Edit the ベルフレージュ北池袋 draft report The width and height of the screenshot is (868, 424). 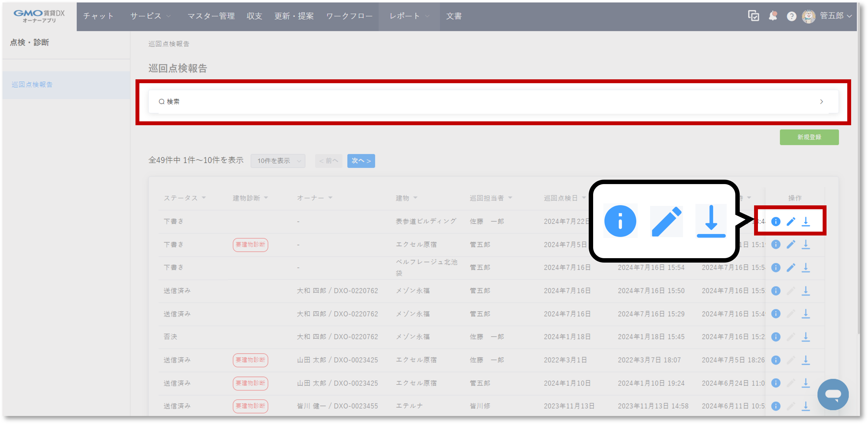click(x=791, y=267)
